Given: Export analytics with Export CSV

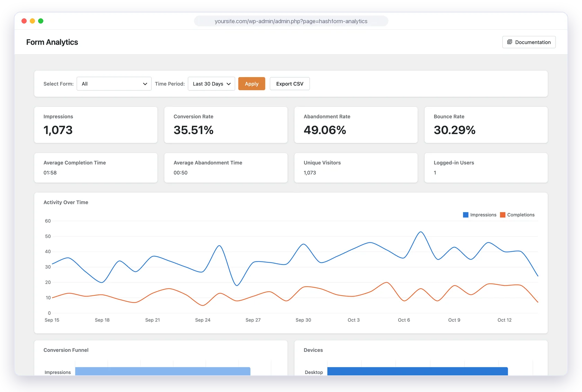Looking at the screenshot, I should click(x=290, y=84).
